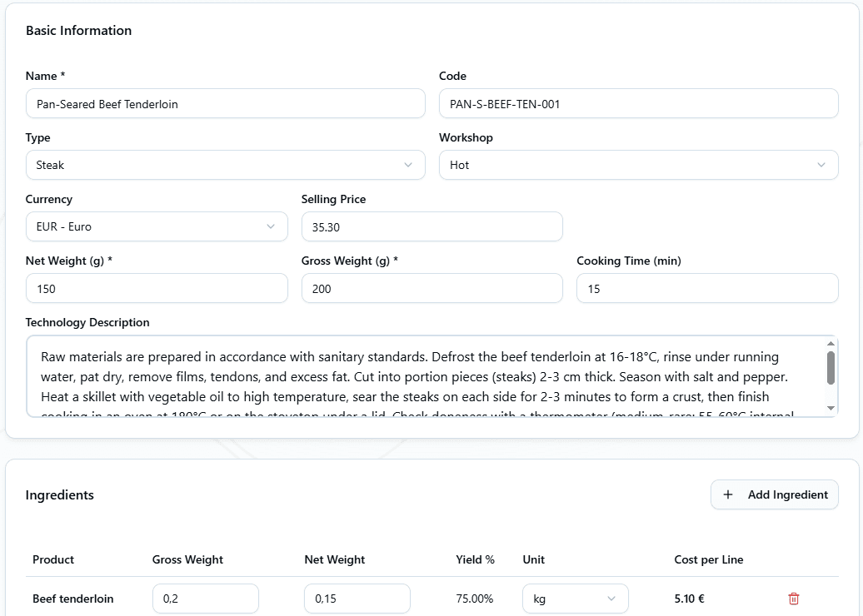Focus the Name field with Pan-Seared Beef Tenderloin
863x616 pixels.
coord(225,104)
